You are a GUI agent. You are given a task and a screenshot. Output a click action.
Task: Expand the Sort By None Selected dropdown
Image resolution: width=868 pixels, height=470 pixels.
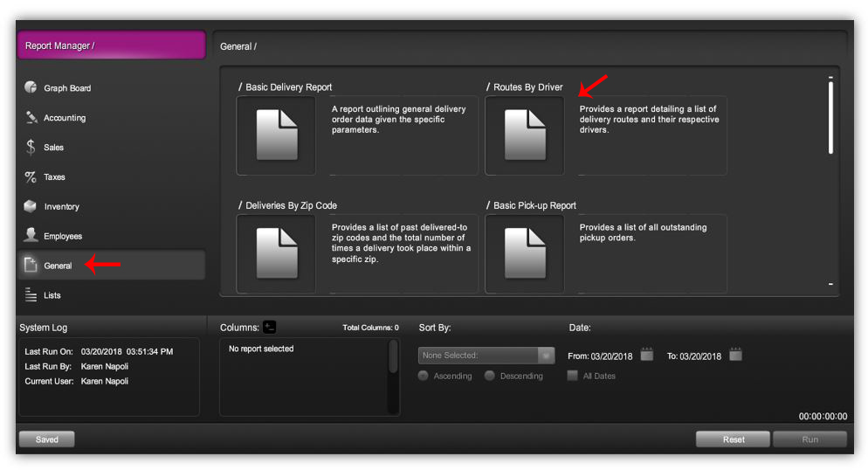pos(486,356)
